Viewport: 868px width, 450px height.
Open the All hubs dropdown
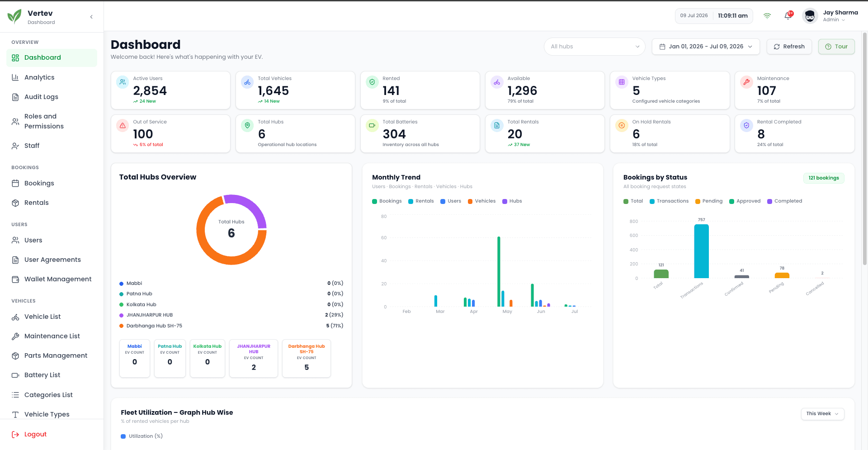click(594, 47)
